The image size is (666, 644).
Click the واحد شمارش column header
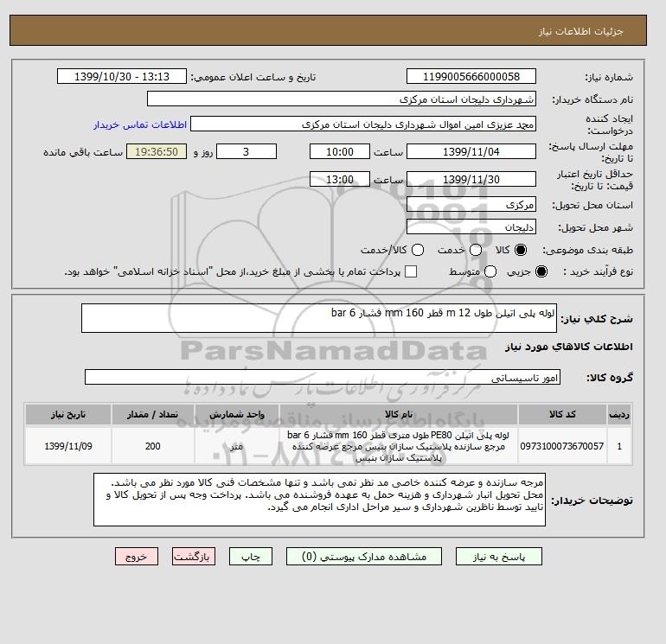click(237, 414)
